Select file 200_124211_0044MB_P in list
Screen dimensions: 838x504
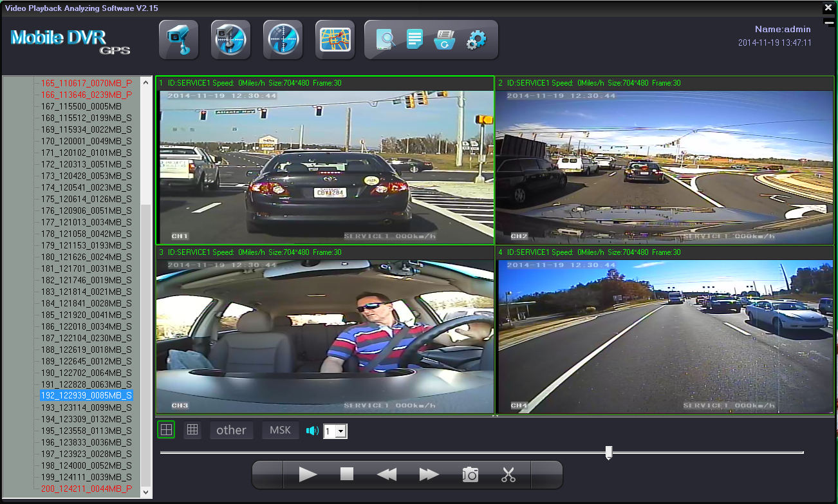86,489
